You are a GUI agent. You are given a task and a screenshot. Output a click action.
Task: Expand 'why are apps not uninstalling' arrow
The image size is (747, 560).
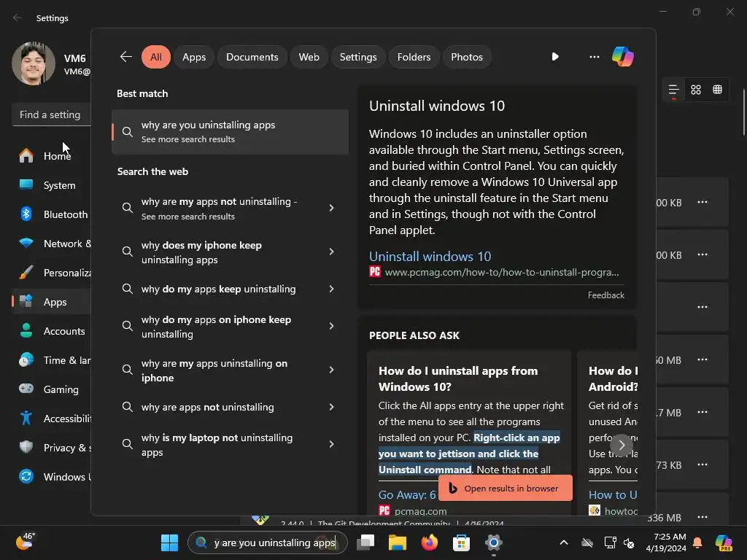click(x=332, y=407)
